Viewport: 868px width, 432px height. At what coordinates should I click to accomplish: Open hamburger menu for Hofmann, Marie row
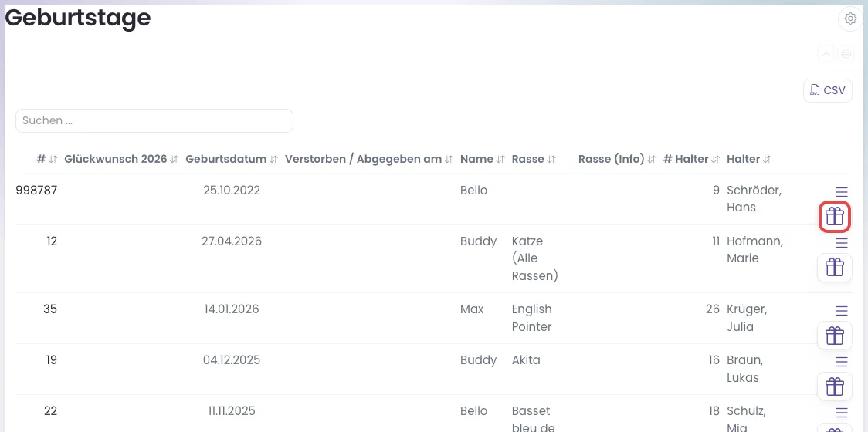click(x=842, y=242)
